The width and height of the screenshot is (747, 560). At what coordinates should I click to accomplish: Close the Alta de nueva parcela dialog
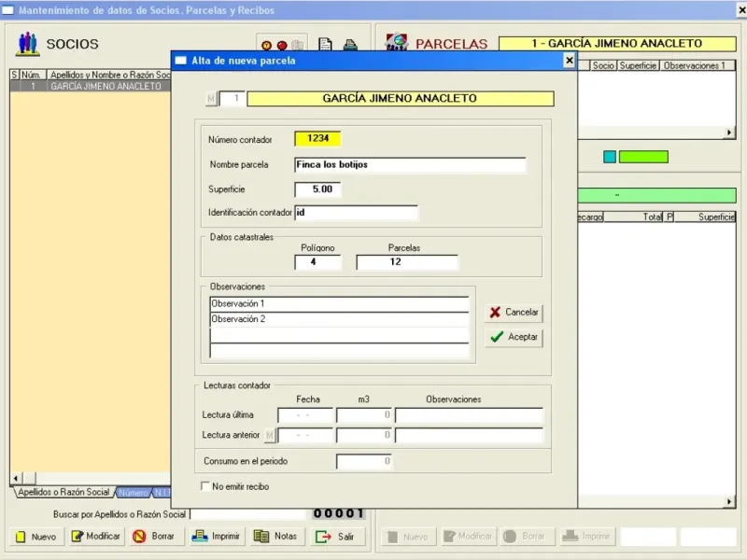[x=569, y=61]
